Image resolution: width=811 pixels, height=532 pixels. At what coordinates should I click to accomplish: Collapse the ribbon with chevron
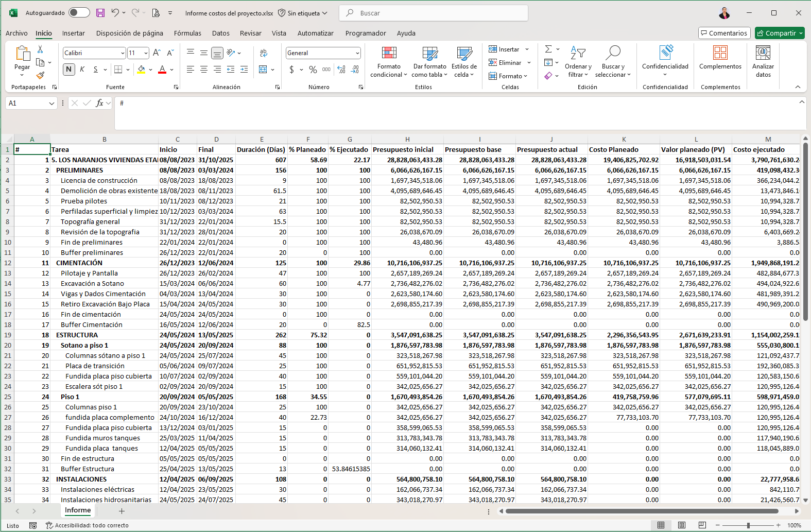(x=798, y=87)
